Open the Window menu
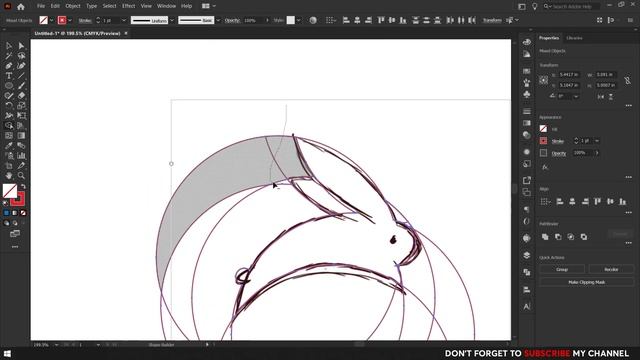 tap(167, 6)
